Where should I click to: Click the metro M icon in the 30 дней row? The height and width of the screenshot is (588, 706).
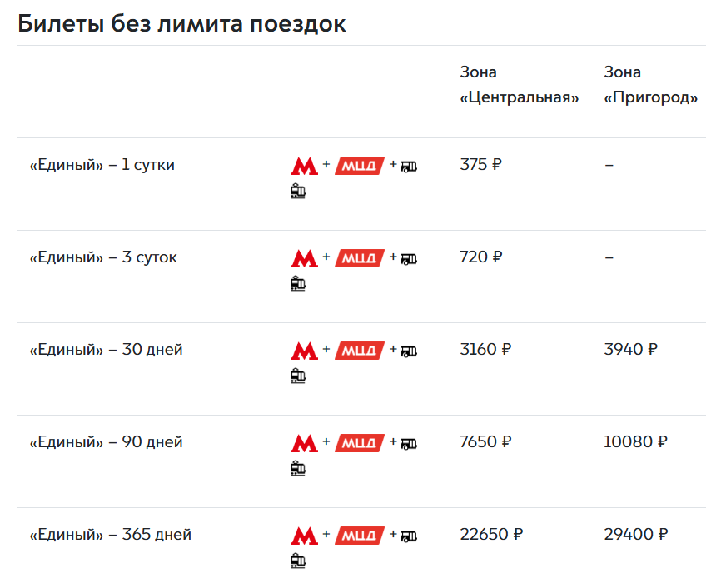coord(305,351)
